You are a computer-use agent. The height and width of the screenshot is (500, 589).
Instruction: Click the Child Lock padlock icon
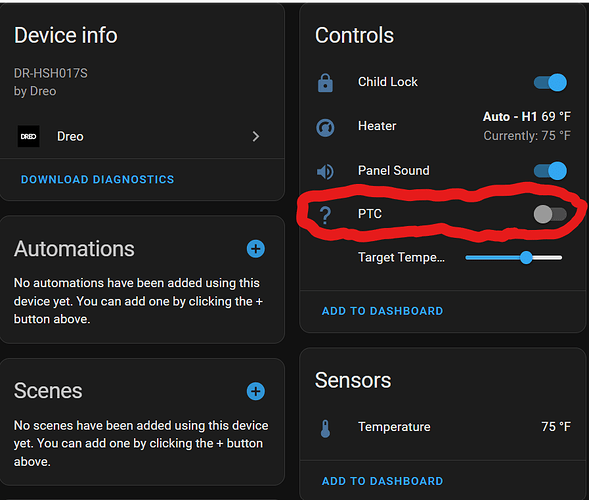click(x=325, y=83)
